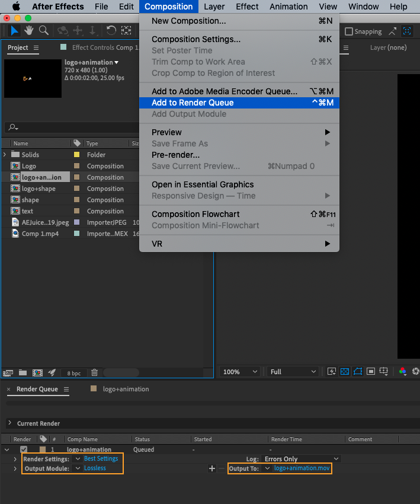Click trash icon to delete project item
This screenshot has height=504, width=420.
pyautogui.click(x=94, y=372)
